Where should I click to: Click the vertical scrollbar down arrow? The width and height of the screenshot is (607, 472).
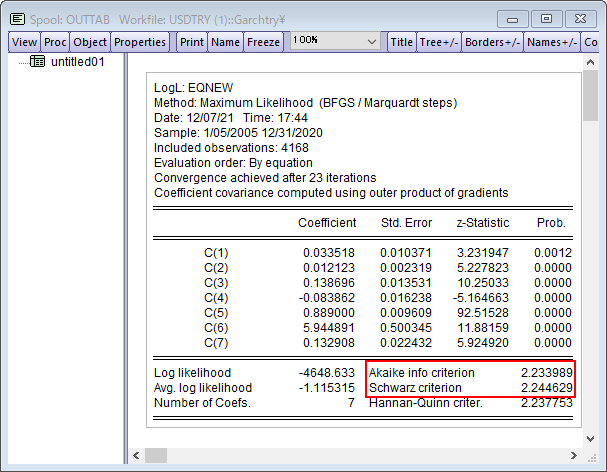(x=590, y=439)
